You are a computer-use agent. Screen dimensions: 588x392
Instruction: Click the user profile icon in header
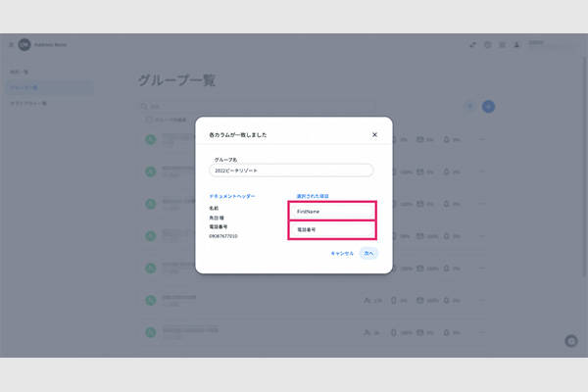coord(515,45)
